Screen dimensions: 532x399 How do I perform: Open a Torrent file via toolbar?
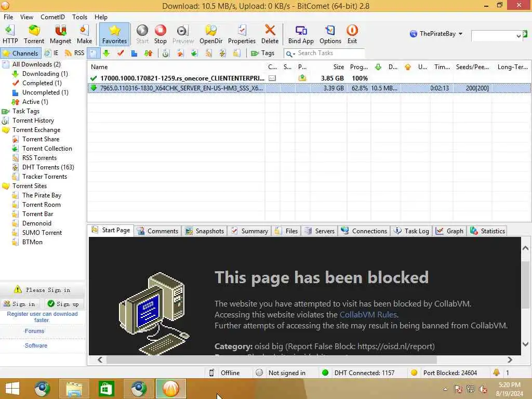(34, 34)
